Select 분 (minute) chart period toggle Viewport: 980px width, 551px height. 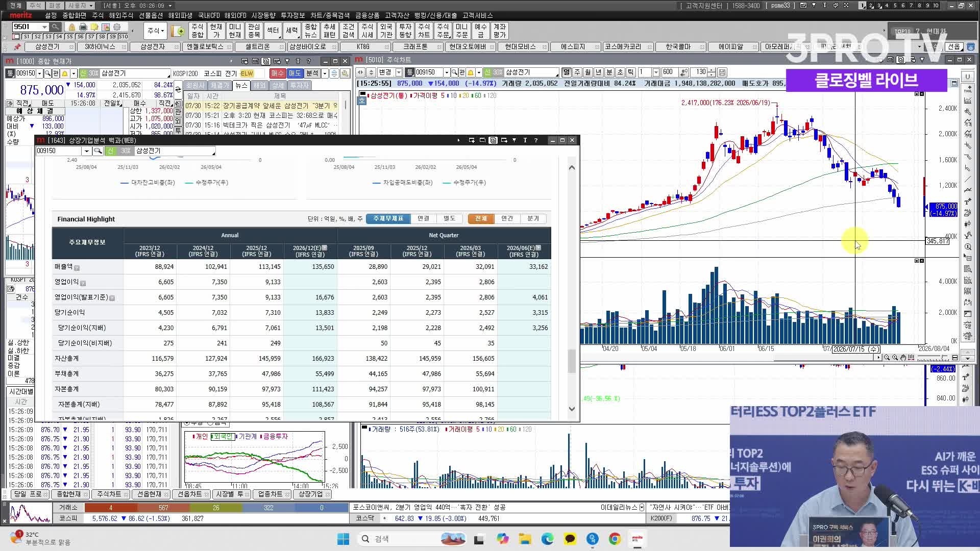click(609, 72)
